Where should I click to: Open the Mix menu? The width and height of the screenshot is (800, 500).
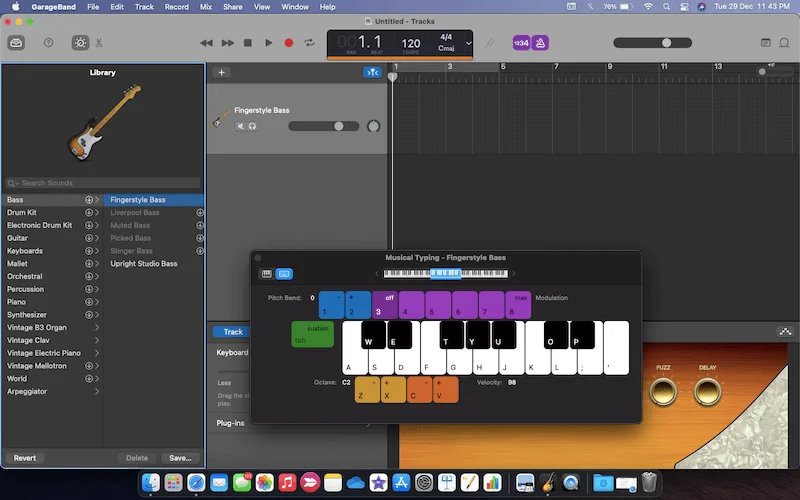coord(206,7)
